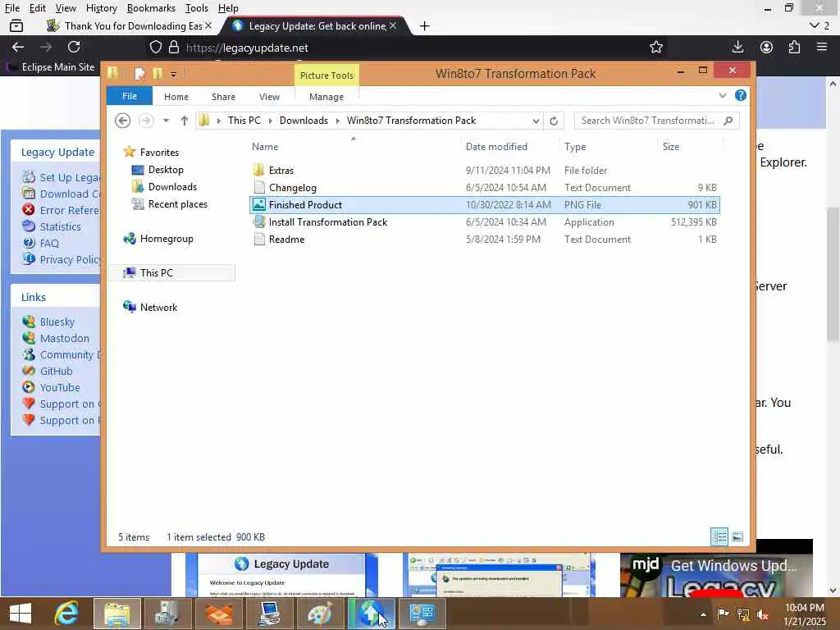The image size is (840, 630).
Task: Click the muted volume tray icon
Action: [762, 614]
